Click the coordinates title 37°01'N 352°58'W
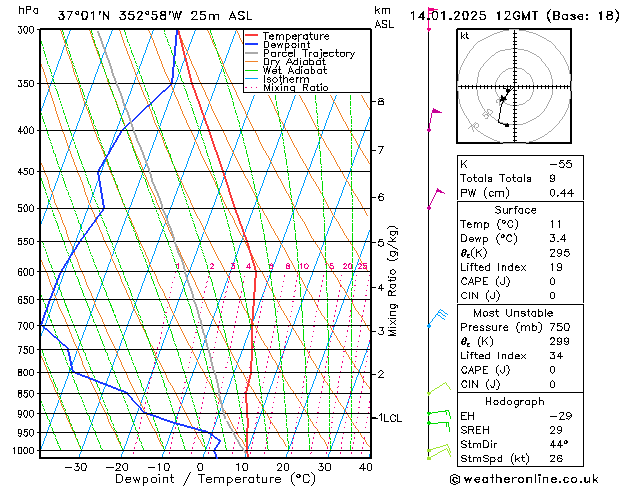This screenshot has width=629, height=486. pos(120,16)
